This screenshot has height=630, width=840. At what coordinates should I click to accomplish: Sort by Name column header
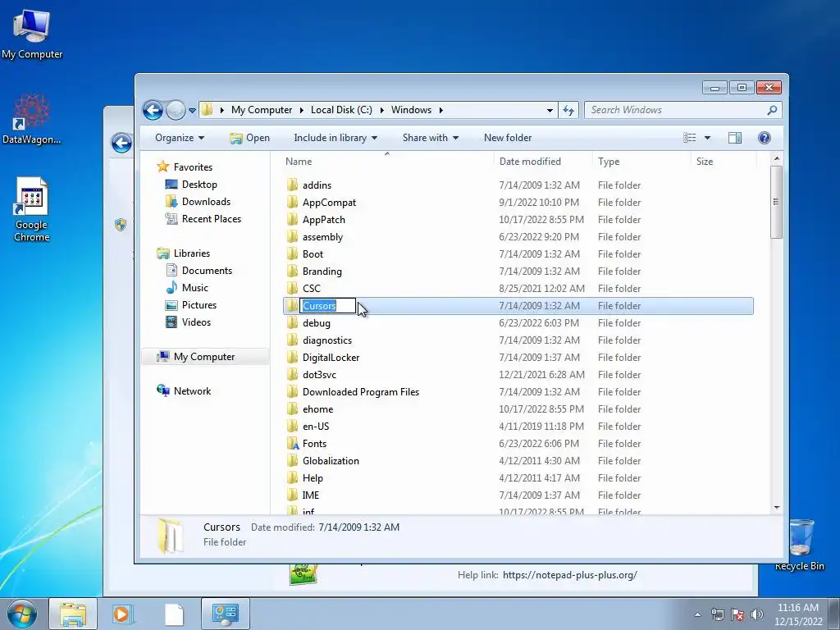[299, 162]
